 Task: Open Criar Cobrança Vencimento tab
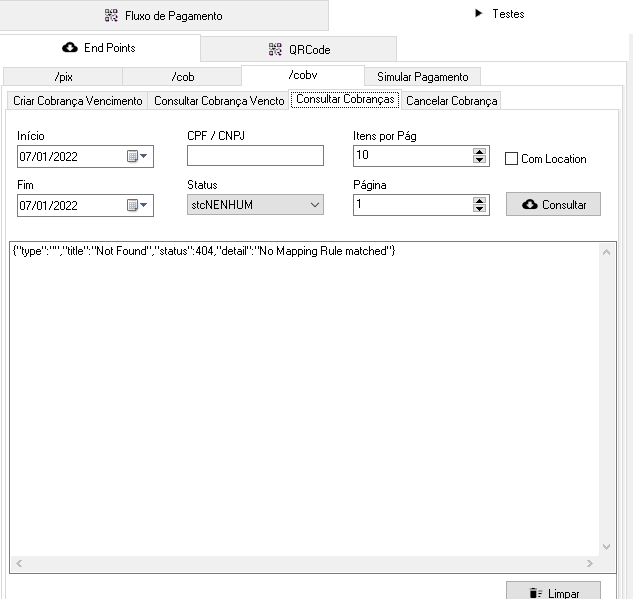[x=78, y=101]
